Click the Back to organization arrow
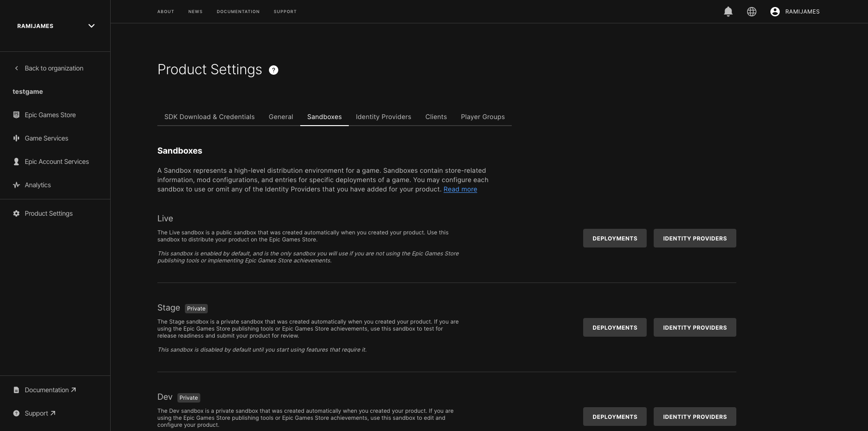The height and width of the screenshot is (431, 868). [x=17, y=68]
